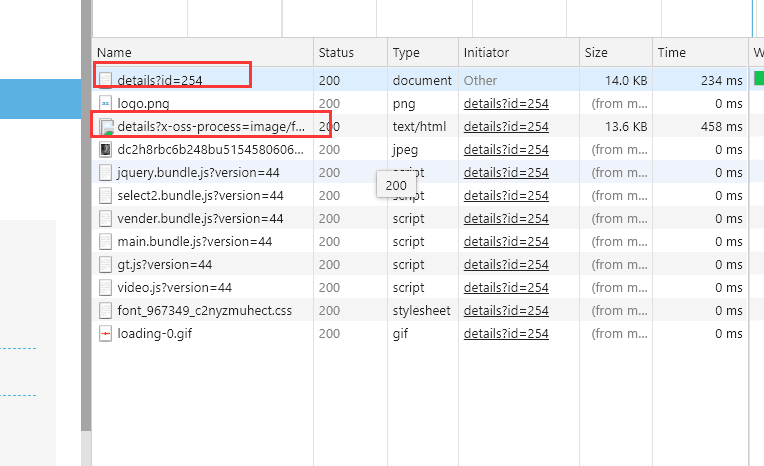The width and height of the screenshot is (764, 466).
Task: Sort requests by the Type column header
Action: point(423,53)
